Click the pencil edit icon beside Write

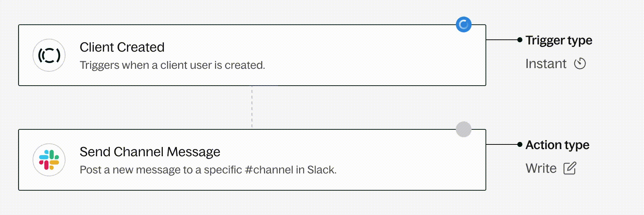pos(570,168)
